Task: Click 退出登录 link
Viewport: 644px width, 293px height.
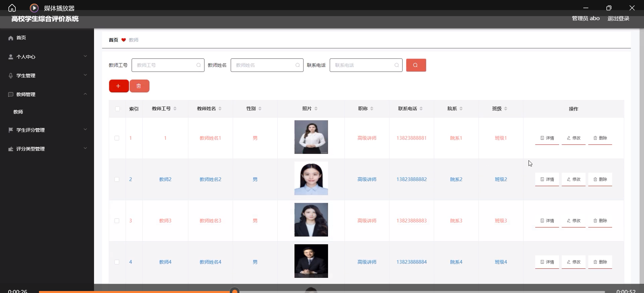Action: (618, 18)
